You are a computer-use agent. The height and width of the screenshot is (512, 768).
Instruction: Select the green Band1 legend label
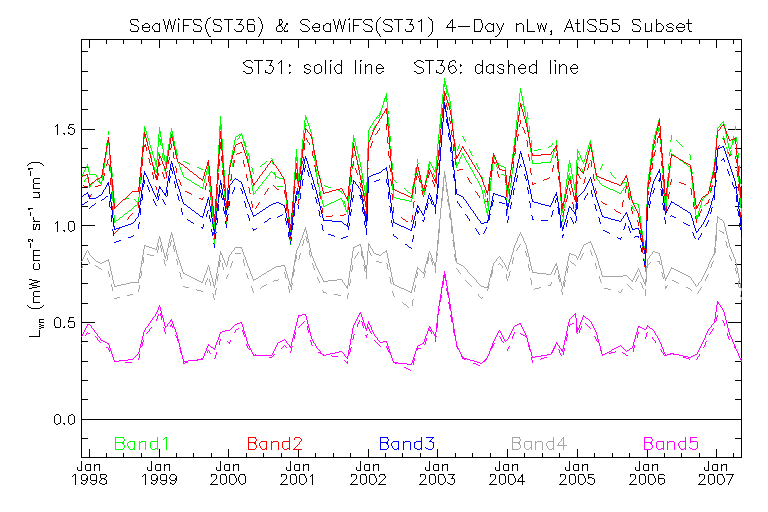[x=142, y=444]
